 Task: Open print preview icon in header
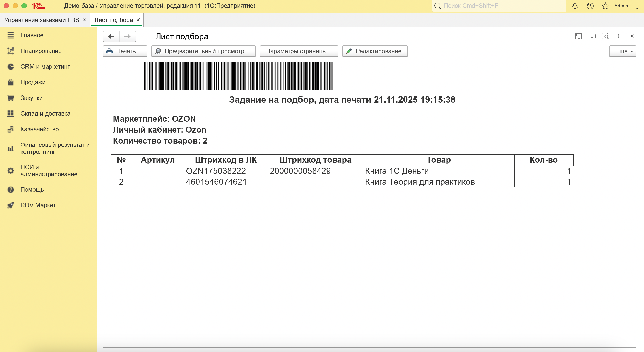point(605,36)
